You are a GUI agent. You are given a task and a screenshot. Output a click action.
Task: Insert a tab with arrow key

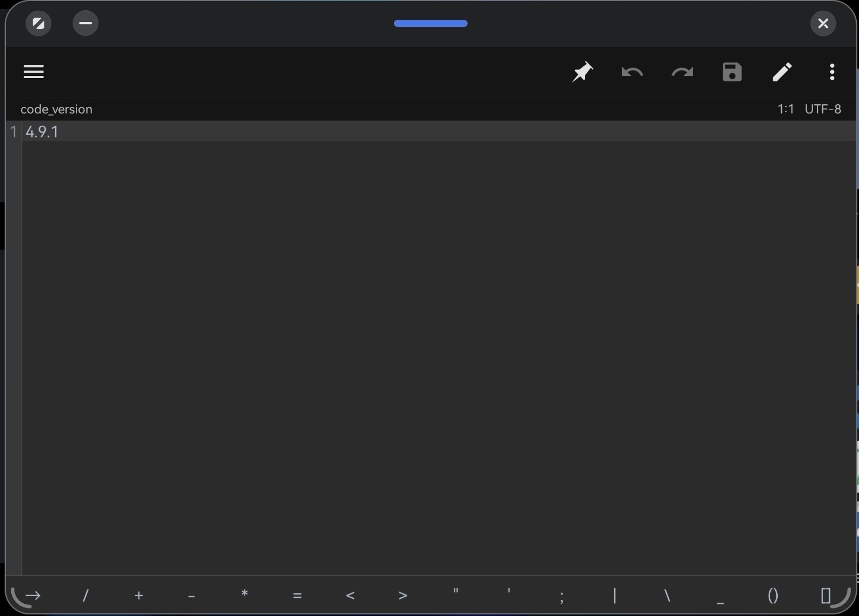point(33,595)
